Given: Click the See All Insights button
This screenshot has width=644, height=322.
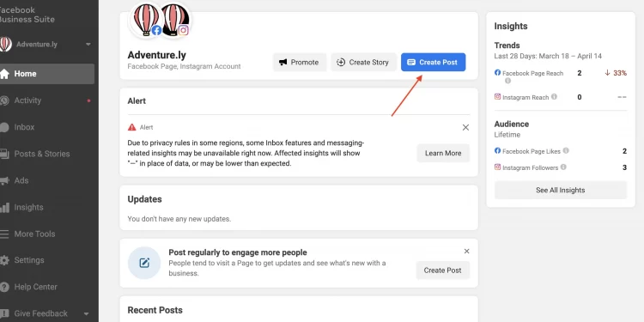Looking at the screenshot, I should click(560, 190).
